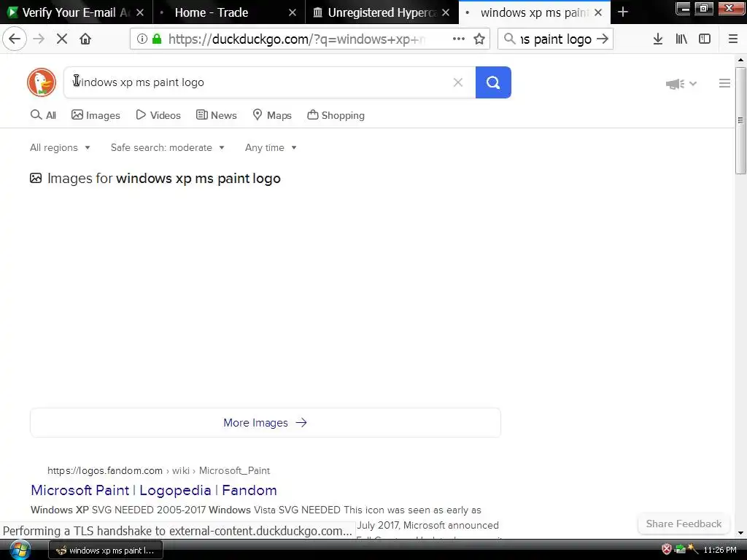Click the scrollbar down arrow

click(x=740, y=533)
